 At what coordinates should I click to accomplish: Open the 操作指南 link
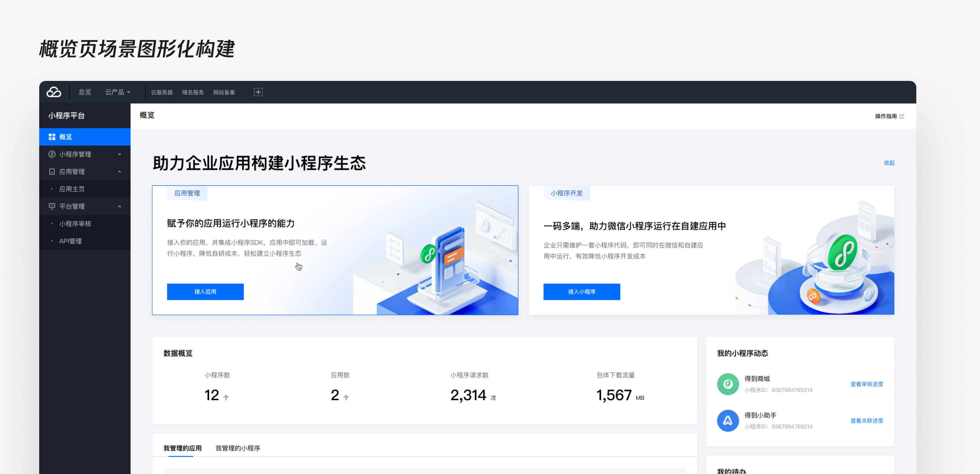(x=886, y=116)
